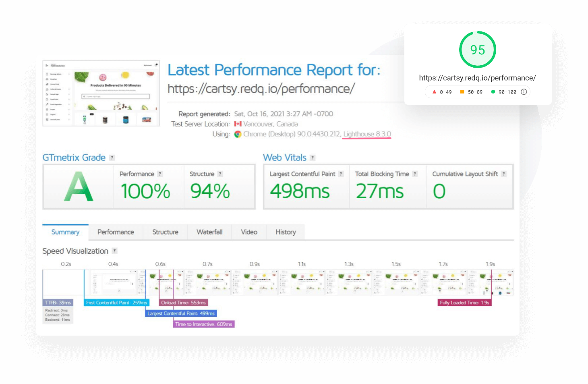This screenshot has height=384, width=588.
Task: Open the Web Vitals help icon
Action: 313,158
